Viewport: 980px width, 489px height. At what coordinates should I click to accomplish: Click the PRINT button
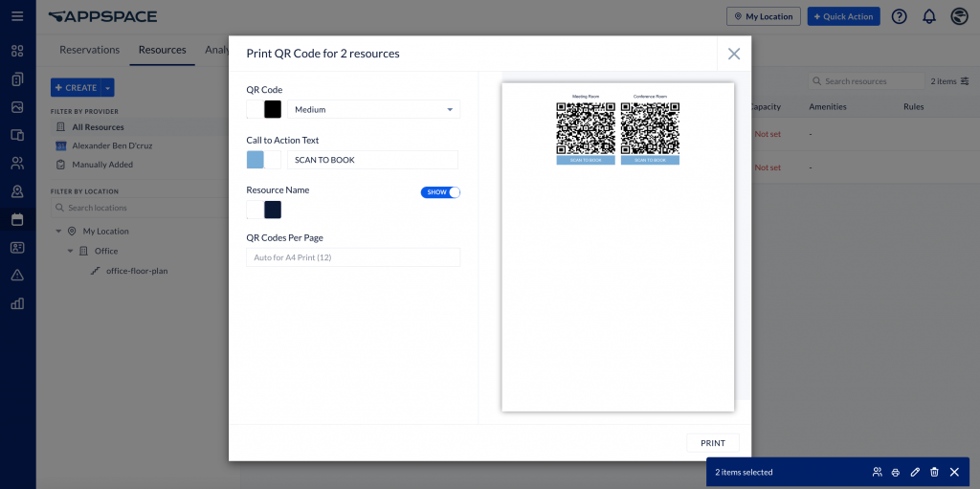click(713, 443)
